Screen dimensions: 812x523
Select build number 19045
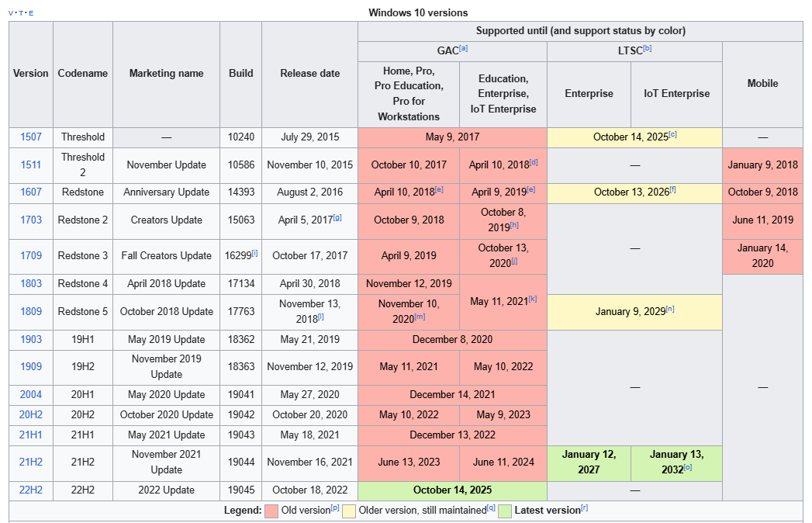click(x=240, y=490)
